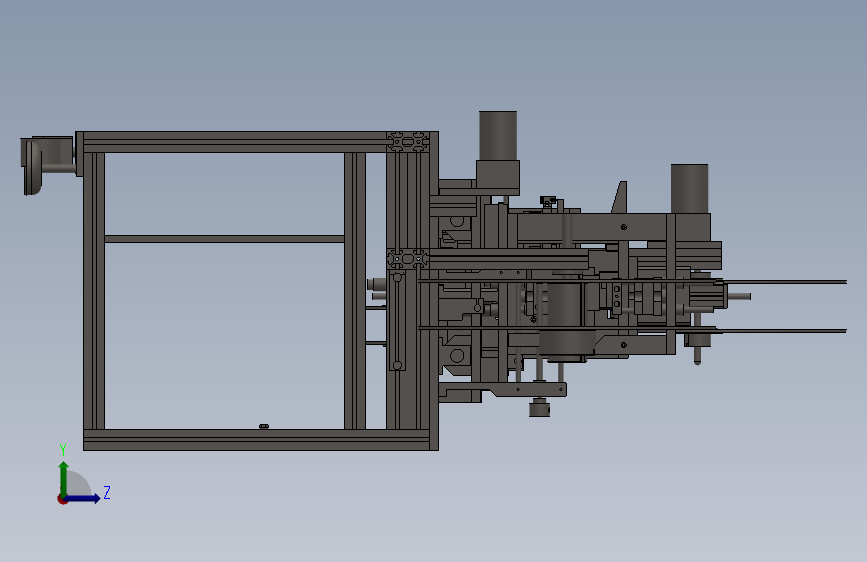Select the extrusion end profile at the frame's top-right corner
Screen dimensions: 867x562
coord(408,142)
